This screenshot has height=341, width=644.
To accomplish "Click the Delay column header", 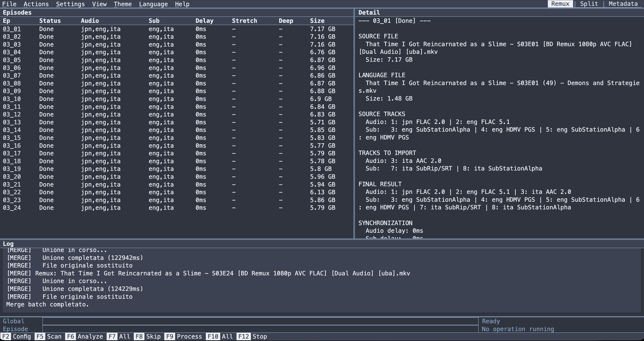I will point(205,21).
